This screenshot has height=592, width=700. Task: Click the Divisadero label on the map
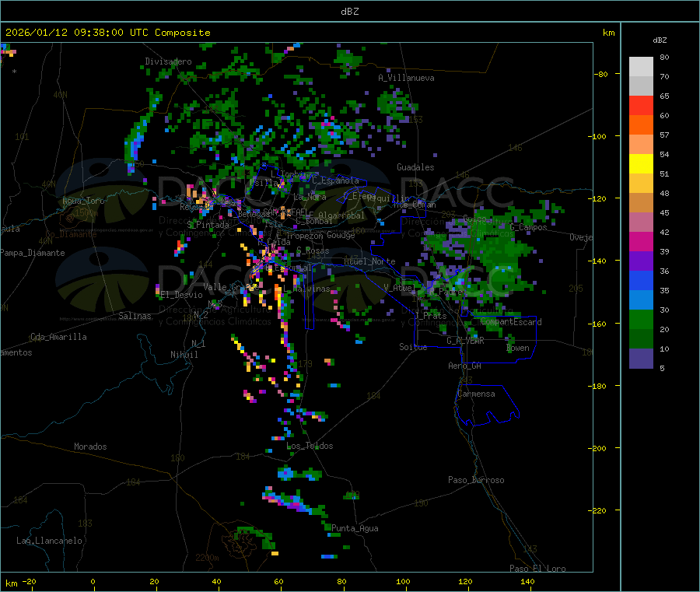168,61
